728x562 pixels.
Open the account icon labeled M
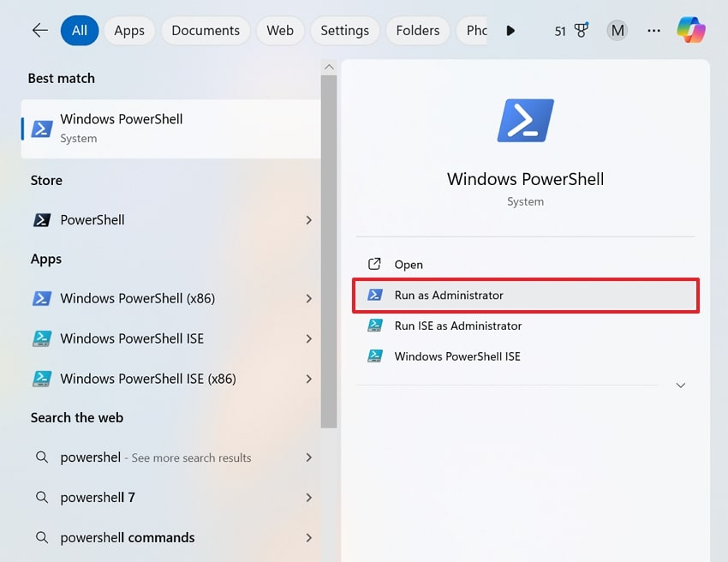[x=618, y=30]
